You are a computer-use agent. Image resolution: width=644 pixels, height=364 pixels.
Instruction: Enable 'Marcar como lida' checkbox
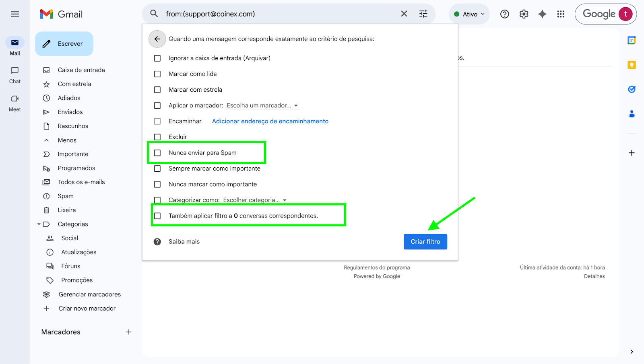[157, 74]
